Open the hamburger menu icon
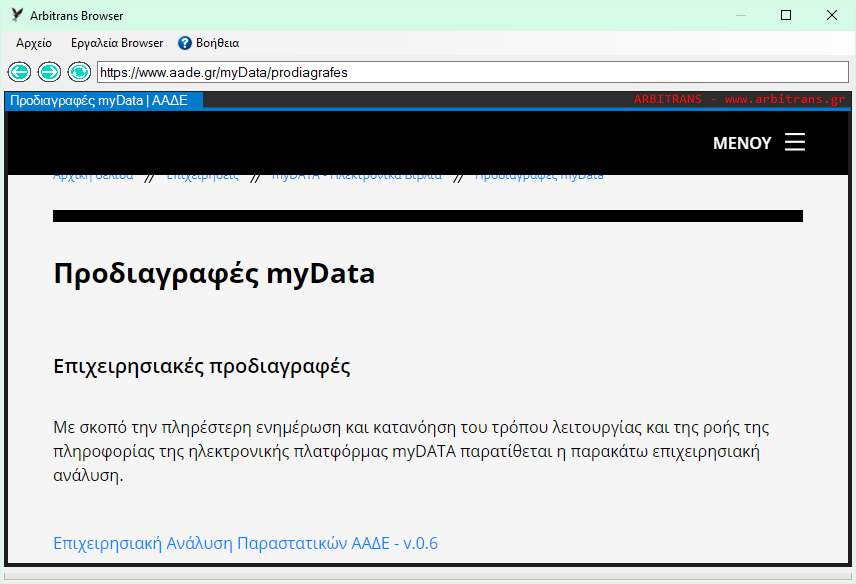Viewport: 856px width, 584px height. (x=795, y=142)
